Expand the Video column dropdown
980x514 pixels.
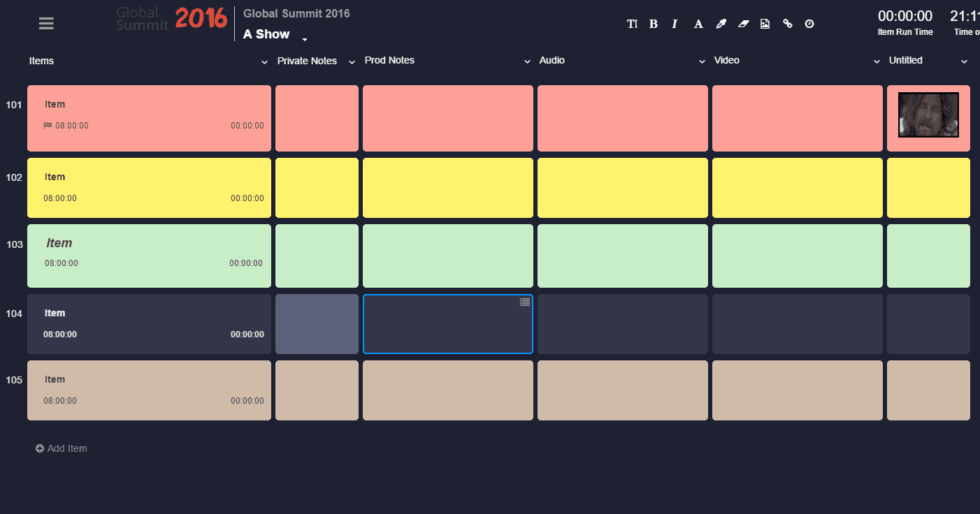[876, 61]
